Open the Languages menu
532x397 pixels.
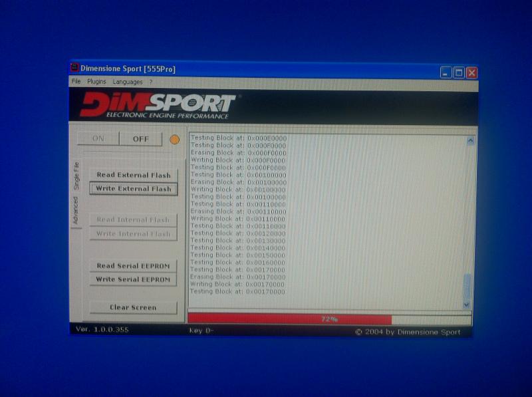pos(128,82)
